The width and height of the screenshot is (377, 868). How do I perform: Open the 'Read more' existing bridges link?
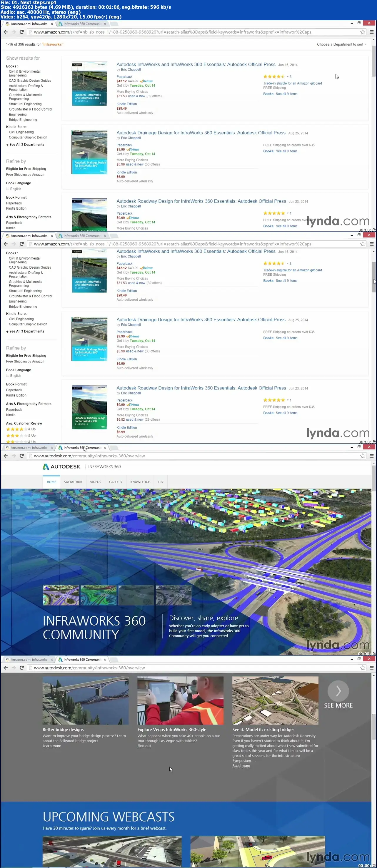[x=241, y=766]
